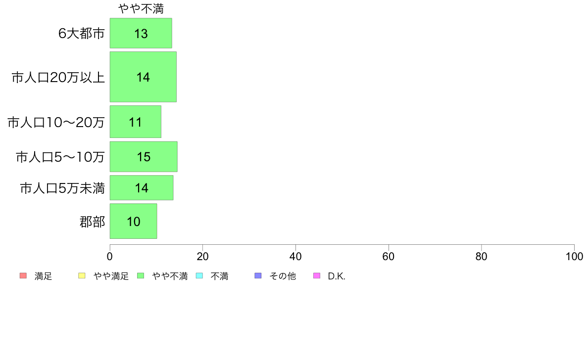Select the 市人口5〜10万 bar showing 15
Screen dimensions: 588x364
[144, 157]
